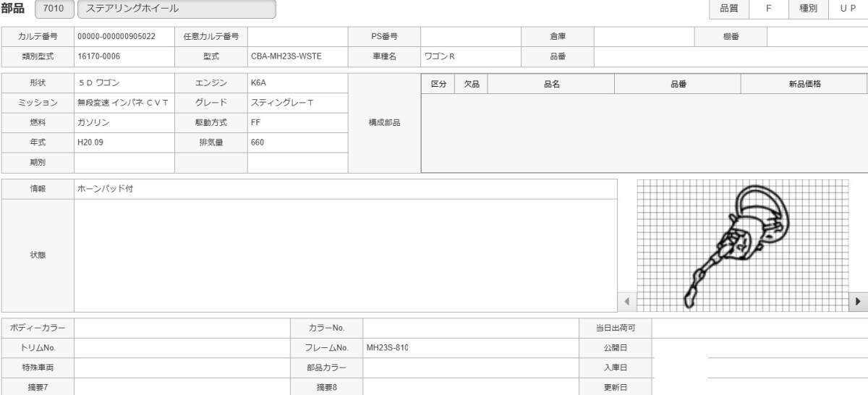The height and width of the screenshot is (395, 868).
Task: Click the 区分 column header
Action: click(438, 84)
